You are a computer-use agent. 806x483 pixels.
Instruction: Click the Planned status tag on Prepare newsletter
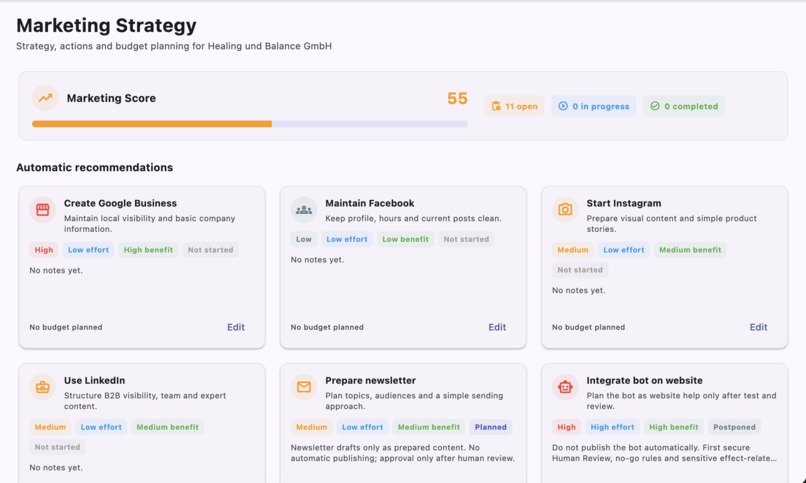490,427
